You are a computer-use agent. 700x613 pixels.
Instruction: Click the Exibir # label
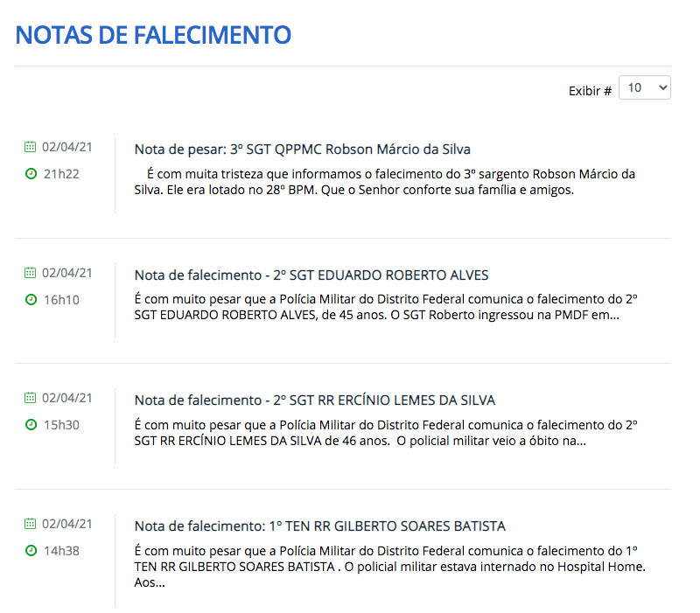590,91
